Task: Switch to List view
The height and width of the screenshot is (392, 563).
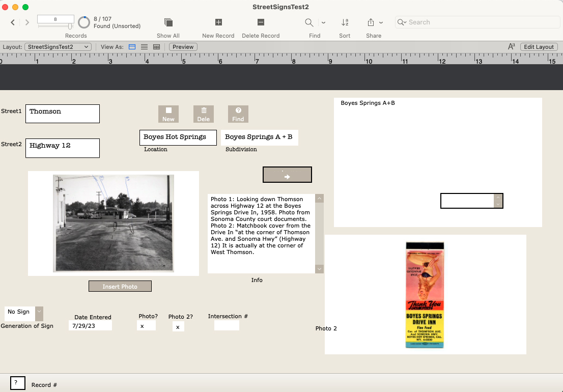Action: pyautogui.click(x=144, y=47)
